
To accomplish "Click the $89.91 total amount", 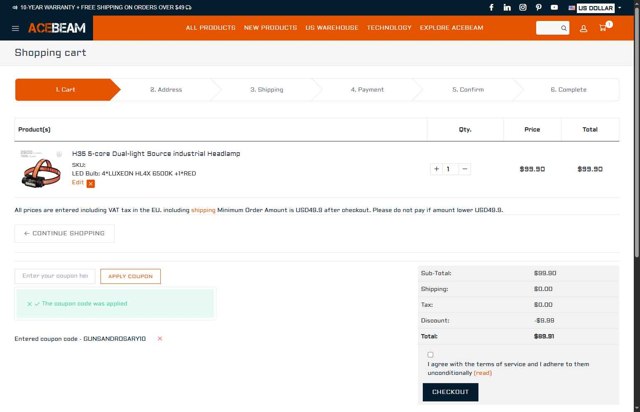I will click(x=544, y=336).
